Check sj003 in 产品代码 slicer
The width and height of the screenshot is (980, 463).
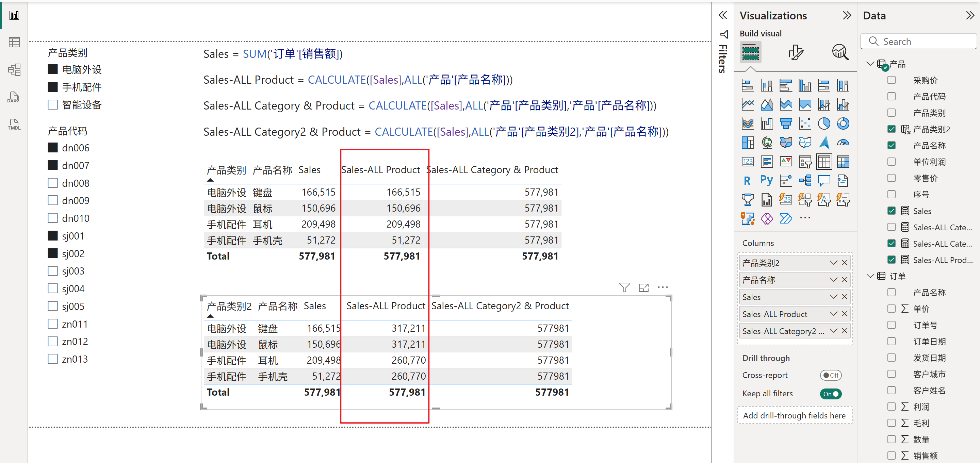click(x=52, y=271)
